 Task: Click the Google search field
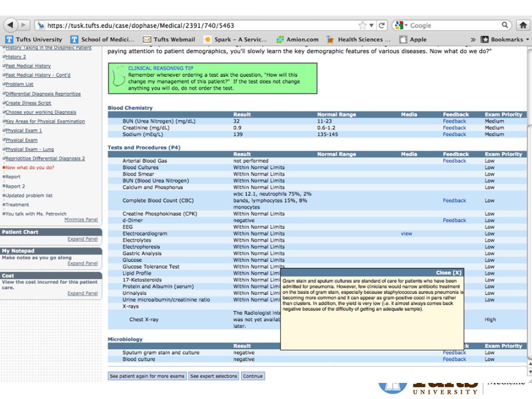[454, 25]
